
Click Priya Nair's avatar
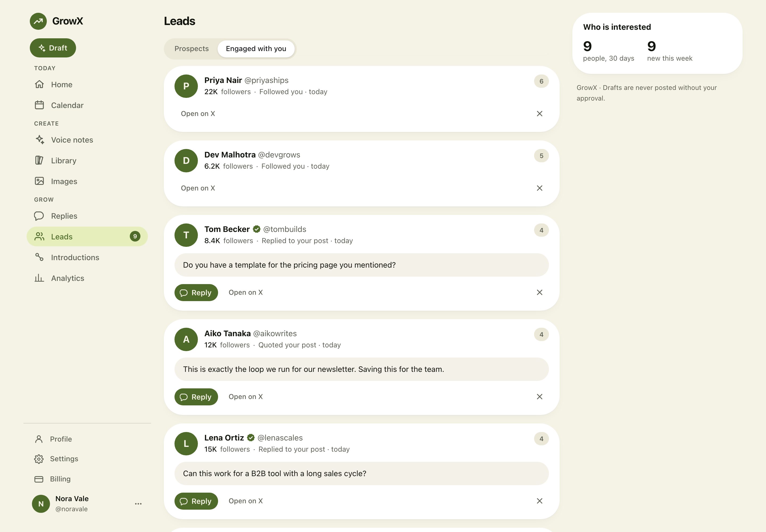coord(186,86)
